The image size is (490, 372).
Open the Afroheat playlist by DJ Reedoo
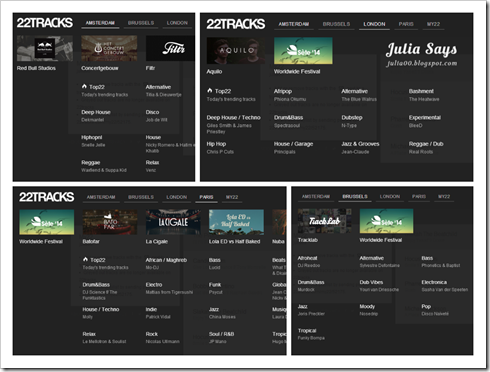coord(309,262)
